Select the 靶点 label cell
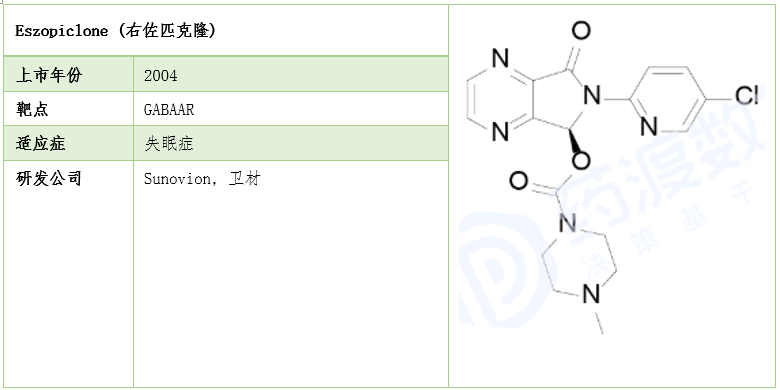Image resolution: width=780 pixels, height=390 pixels. pyautogui.click(x=69, y=108)
